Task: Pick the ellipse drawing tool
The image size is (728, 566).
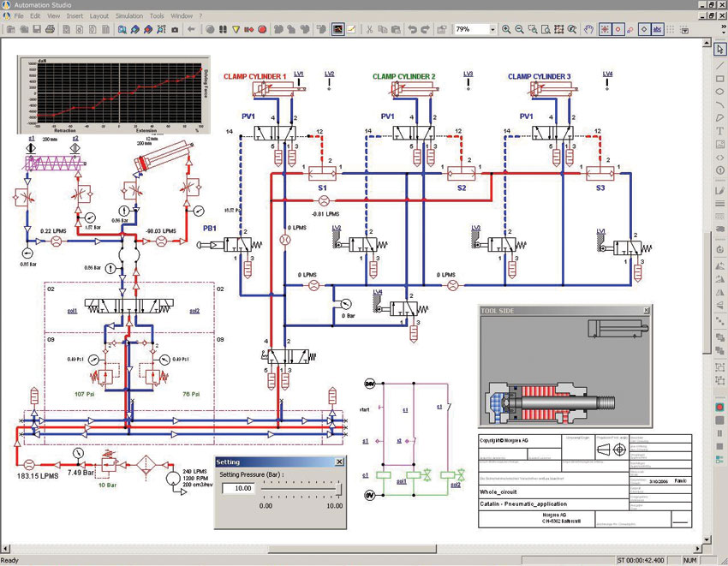Action: pos(719,92)
